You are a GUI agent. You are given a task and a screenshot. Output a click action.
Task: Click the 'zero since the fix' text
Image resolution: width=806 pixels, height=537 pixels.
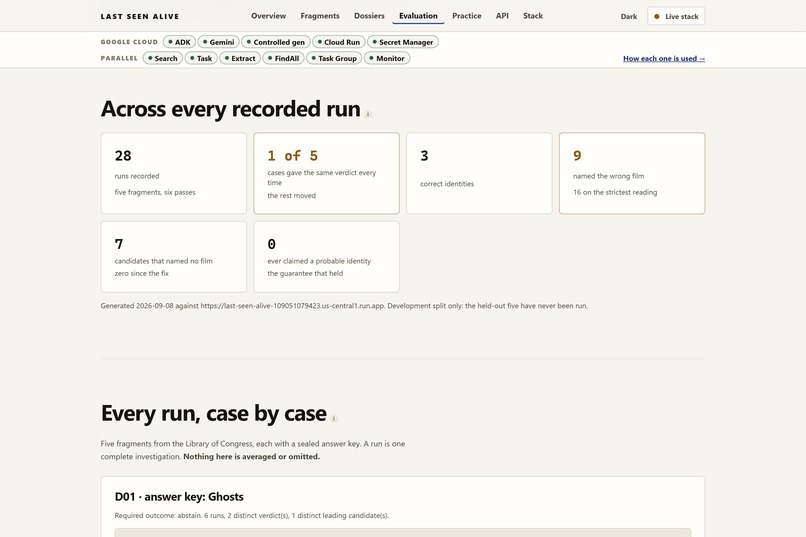141,273
